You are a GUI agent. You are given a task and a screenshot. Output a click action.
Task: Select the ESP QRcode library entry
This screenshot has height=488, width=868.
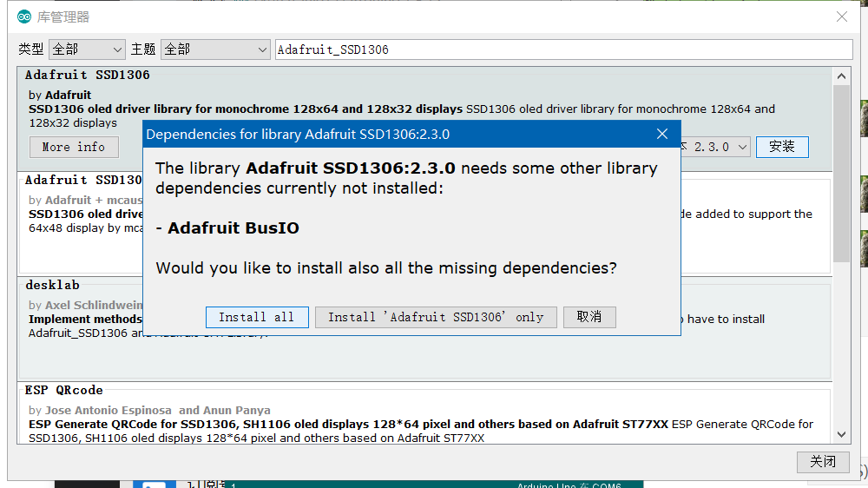(425, 413)
